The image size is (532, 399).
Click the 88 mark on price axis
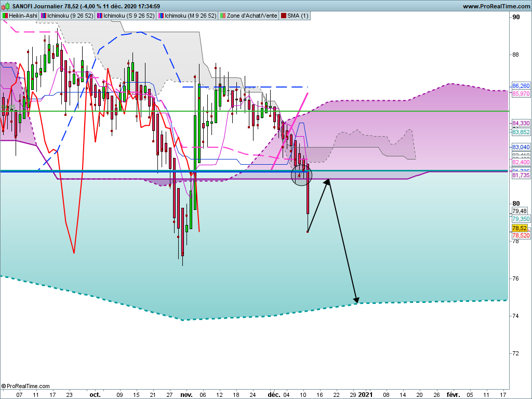pyautogui.click(x=515, y=55)
